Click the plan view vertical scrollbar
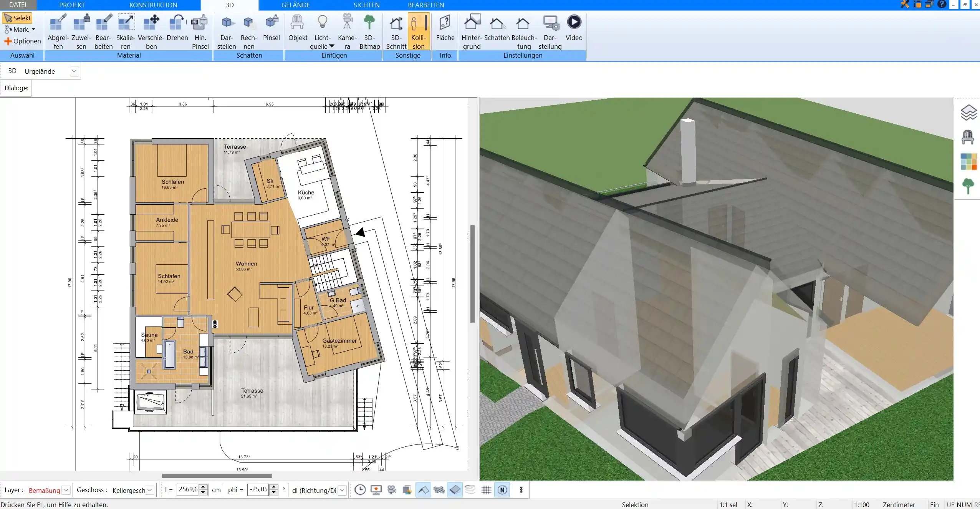This screenshot has height=509, width=980. click(472, 274)
